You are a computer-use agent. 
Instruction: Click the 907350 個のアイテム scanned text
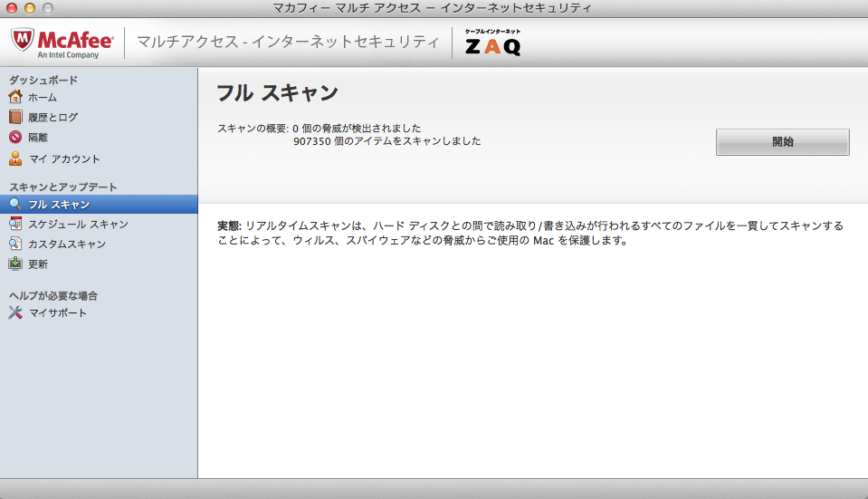pos(387,141)
